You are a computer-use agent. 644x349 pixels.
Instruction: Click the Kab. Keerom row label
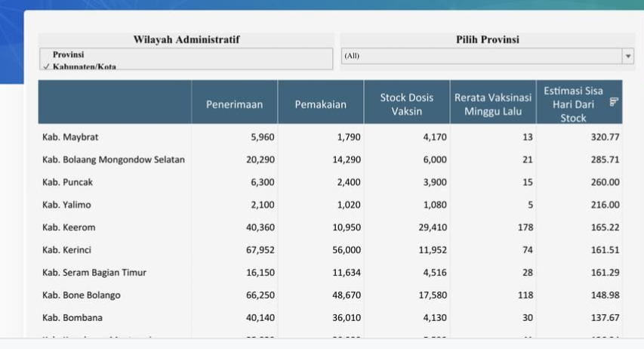click(69, 227)
